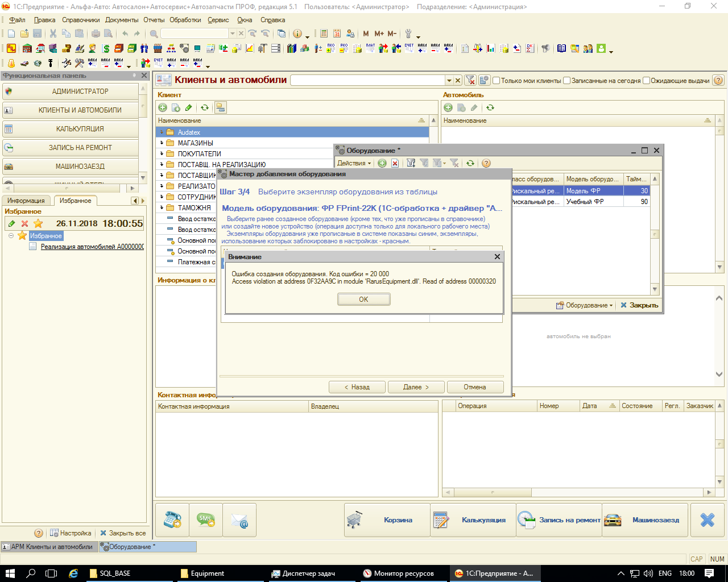This screenshot has height=582, width=728.
Task: Click the filter-by-value icon in Оборудование toolbar
Action: pyautogui.click(x=424, y=163)
